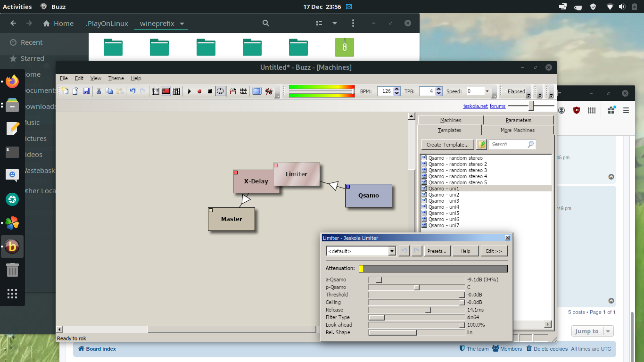Open the Help menu in Buzz
Viewport: 644px width, 362px height.
click(x=136, y=78)
